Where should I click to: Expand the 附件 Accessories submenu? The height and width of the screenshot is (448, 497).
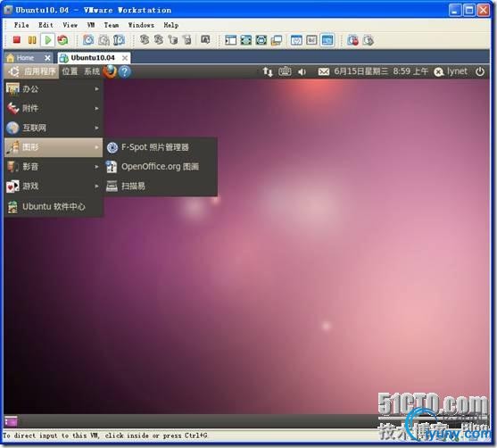[54, 109]
